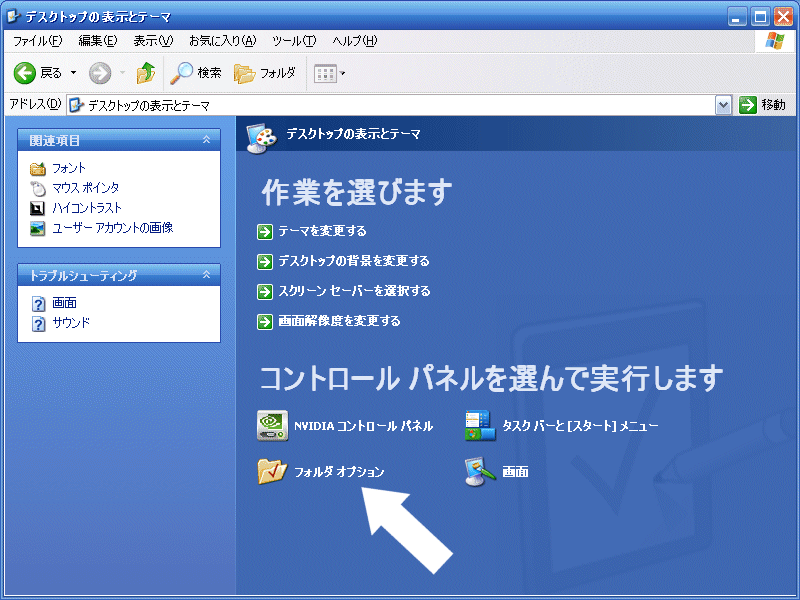This screenshot has height=600, width=800.
Task: Click the title bar window icon
Action: 13,16
